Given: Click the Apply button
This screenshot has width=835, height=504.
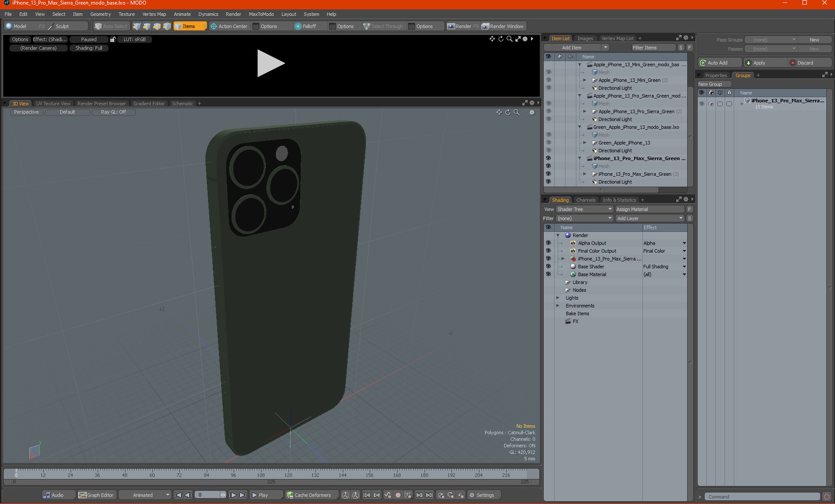Looking at the screenshot, I should point(765,63).
